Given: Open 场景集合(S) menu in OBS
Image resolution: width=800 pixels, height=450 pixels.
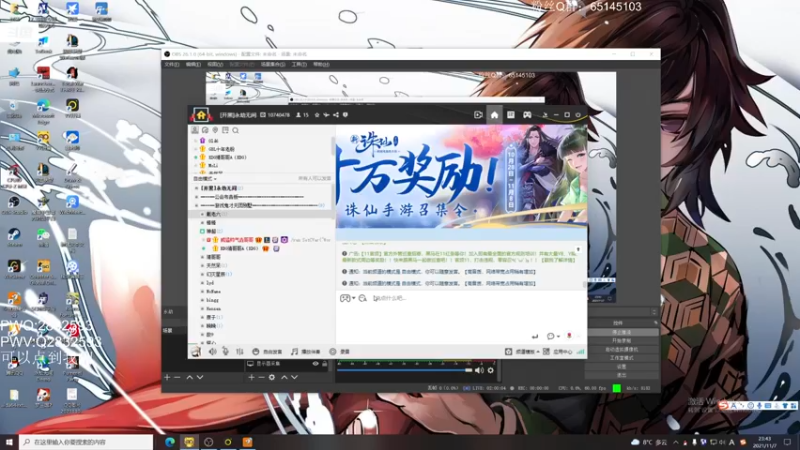Looking at the screenshot, I should [273, 65].
